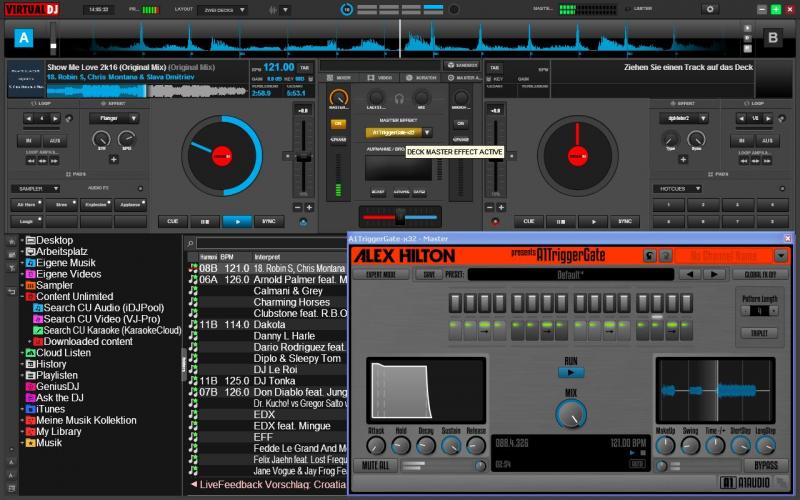Click the red record dot below deck B pitch
This screenshot has width=800, height=500.
coord(494,222)
